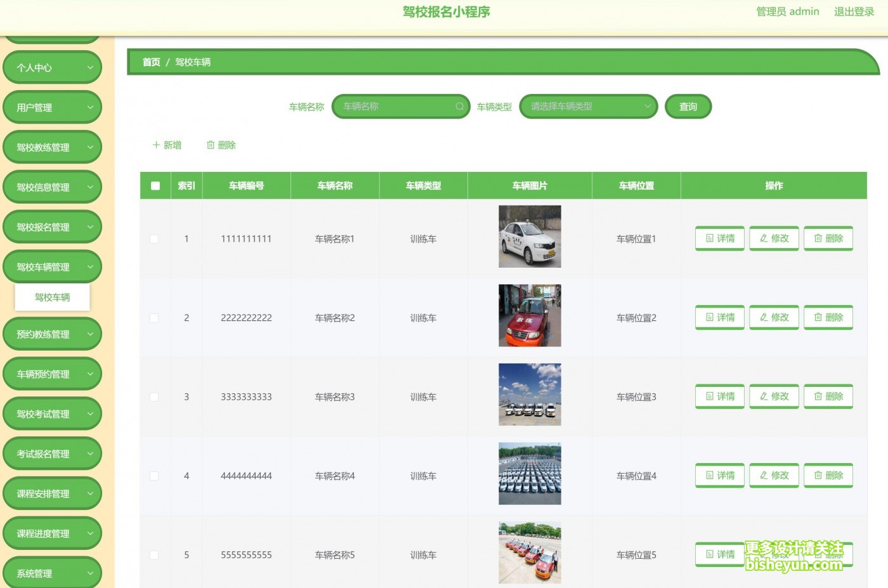
Task: Delete vehicle row 车辆名称3
Action: coord(828,396)
